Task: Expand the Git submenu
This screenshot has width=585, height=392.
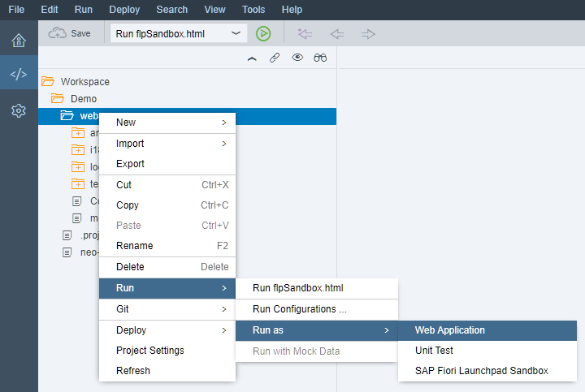Action: click(x=167, y=309)
